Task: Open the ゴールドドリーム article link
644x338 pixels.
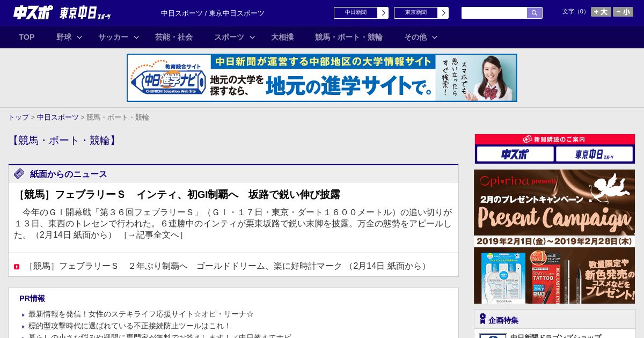Action: tap(228, 266)
